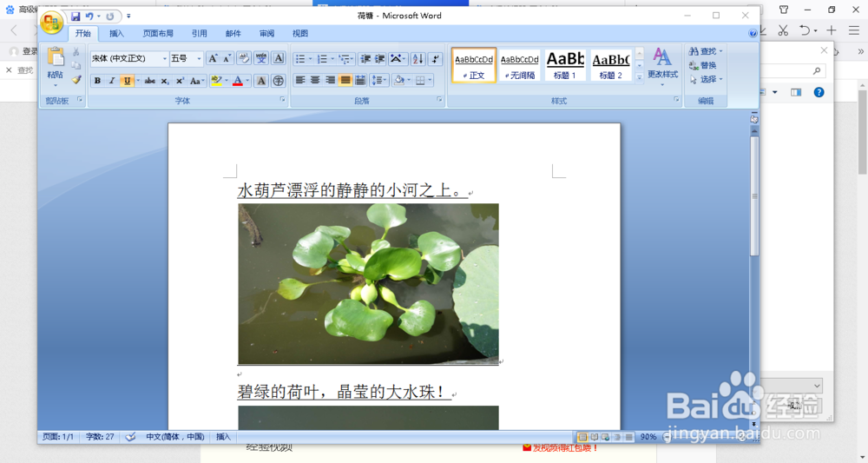This screenshot has height=463, width=868.
Task: Switch to the 插入 tab
Action: point(117,34)
